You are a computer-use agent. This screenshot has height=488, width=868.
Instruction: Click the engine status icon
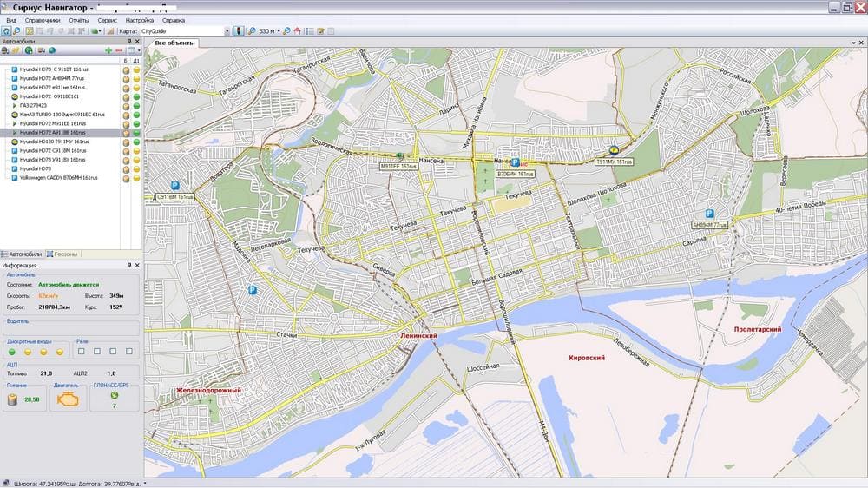point(67,399)
